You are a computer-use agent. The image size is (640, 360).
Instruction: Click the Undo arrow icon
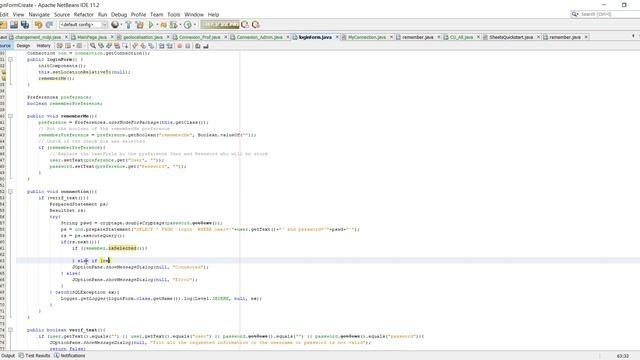(x=38, y=25)
